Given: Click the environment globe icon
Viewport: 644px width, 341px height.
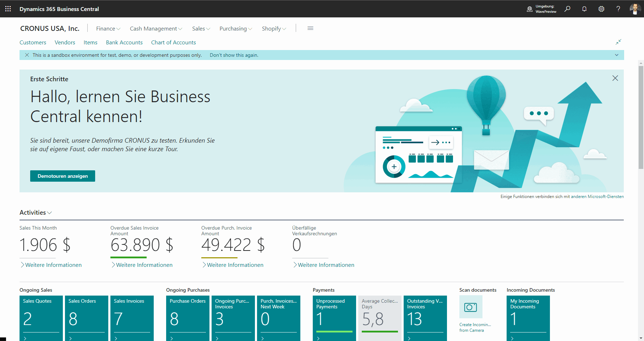Looking at the screenshot, I should point(529,9).
